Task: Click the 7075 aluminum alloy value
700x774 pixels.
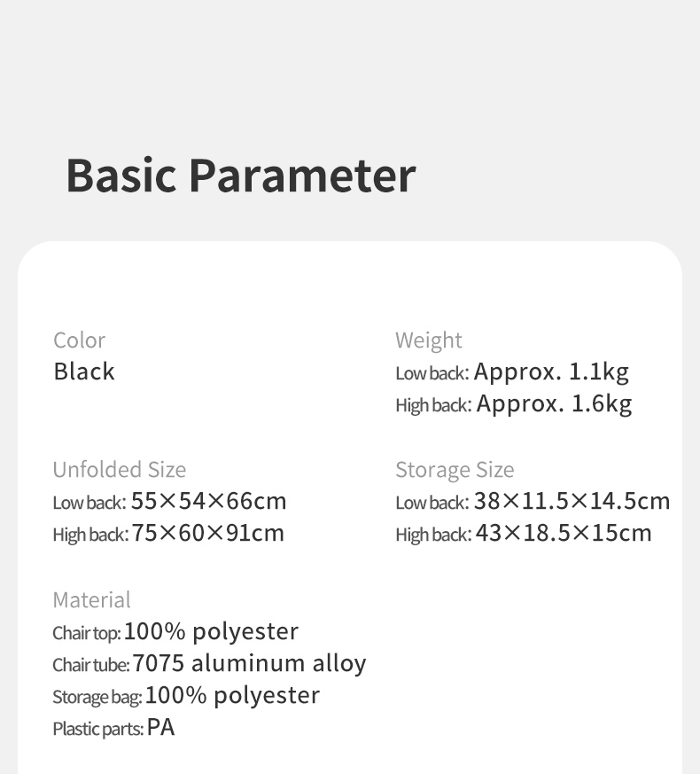Action: [249, 664]
